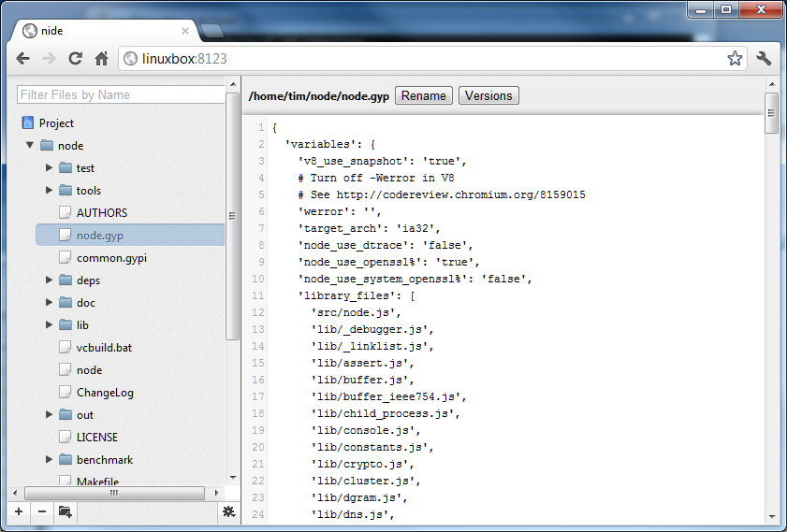The width and height of the screenshot is (787, 532).
Task: Click the file tree scroll down arrow
Action: (233, 478)
